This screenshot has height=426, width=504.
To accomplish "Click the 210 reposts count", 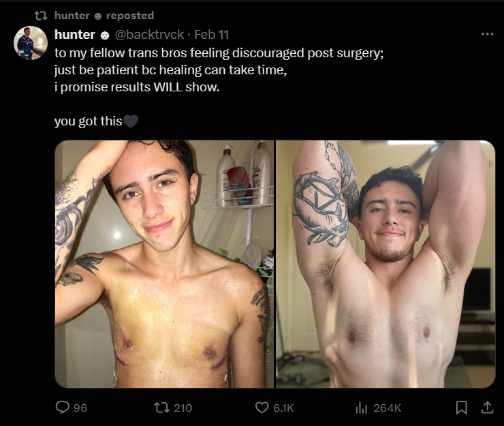I will click(x=183, y=408).
